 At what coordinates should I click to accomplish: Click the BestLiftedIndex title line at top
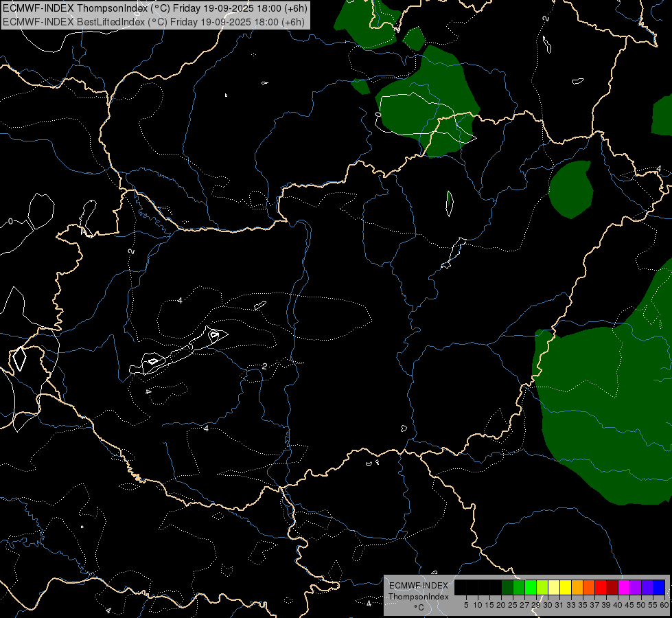(154, 22)
